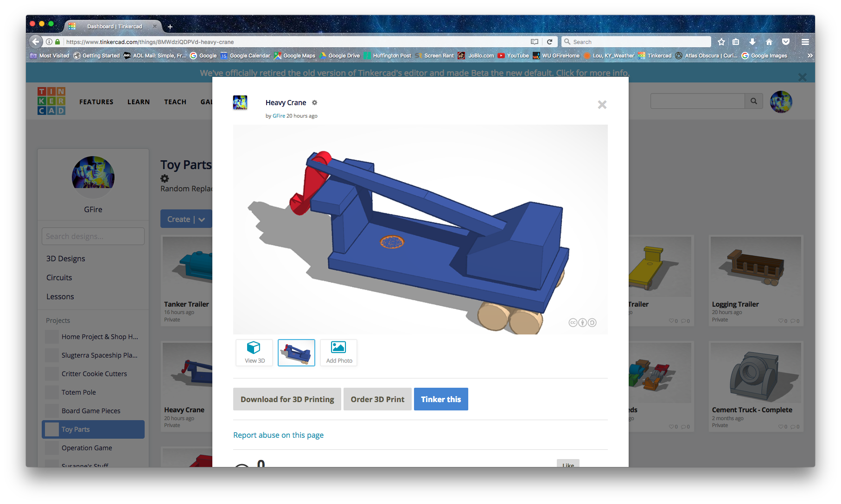Focus the browser Search box
This screenshot has width=841, height=504.
coord(636,42)
